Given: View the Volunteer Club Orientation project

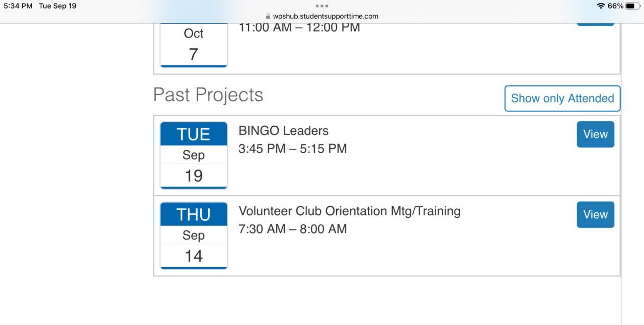Looking at the screenshot, I should coord(595,215).
